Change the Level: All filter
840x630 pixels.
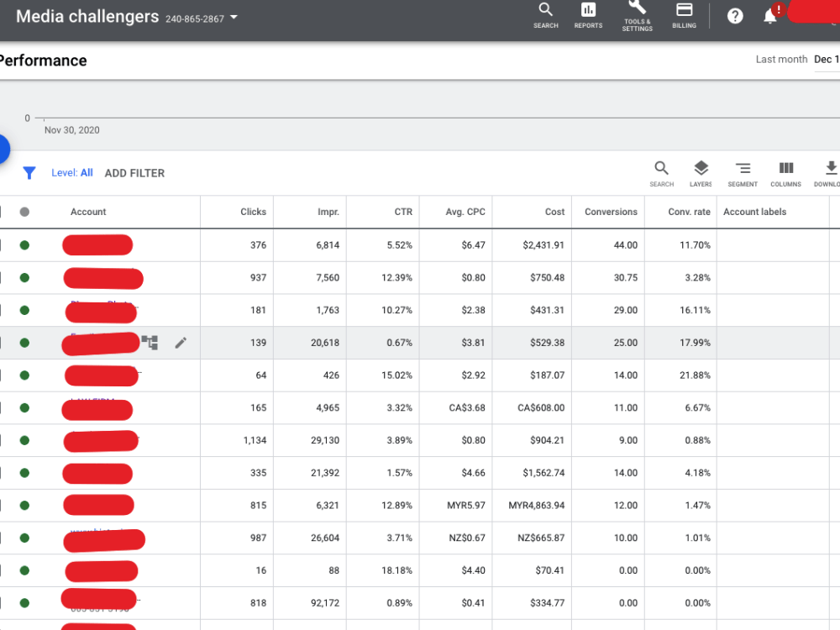coord(71,172)
